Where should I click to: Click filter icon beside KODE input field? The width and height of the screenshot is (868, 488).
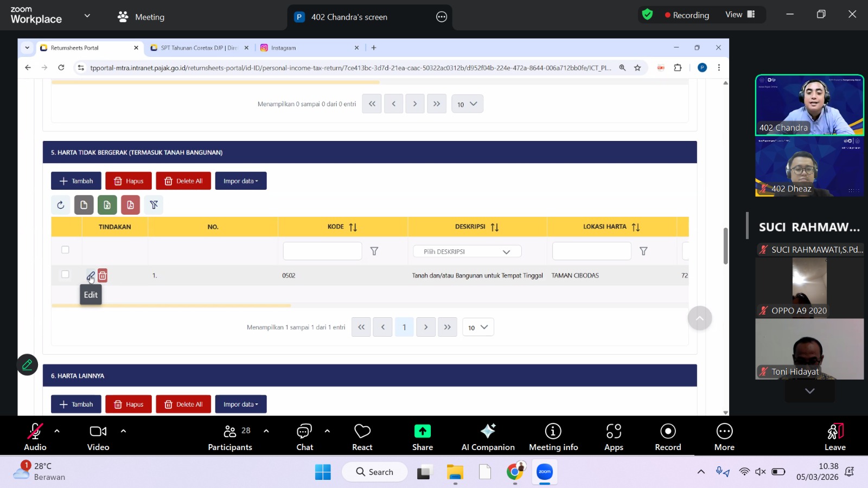point(374,251)
